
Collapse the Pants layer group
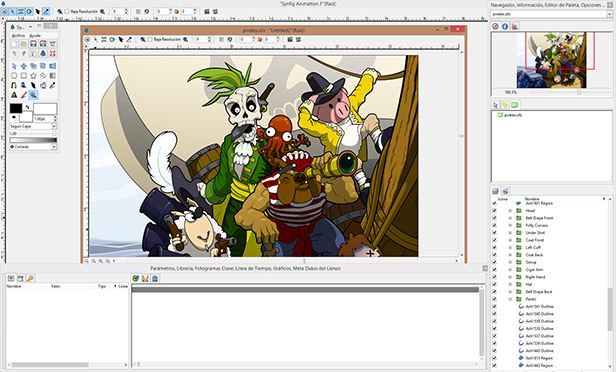(510, 299)
